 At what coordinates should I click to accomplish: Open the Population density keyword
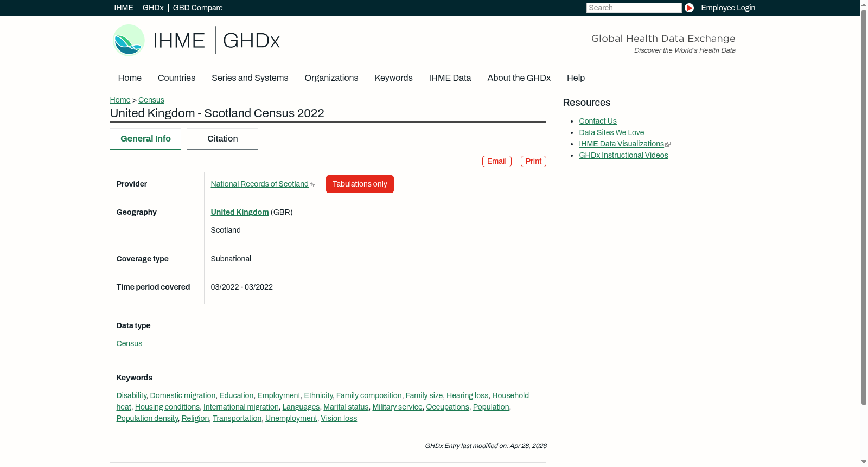click(147, 418)
